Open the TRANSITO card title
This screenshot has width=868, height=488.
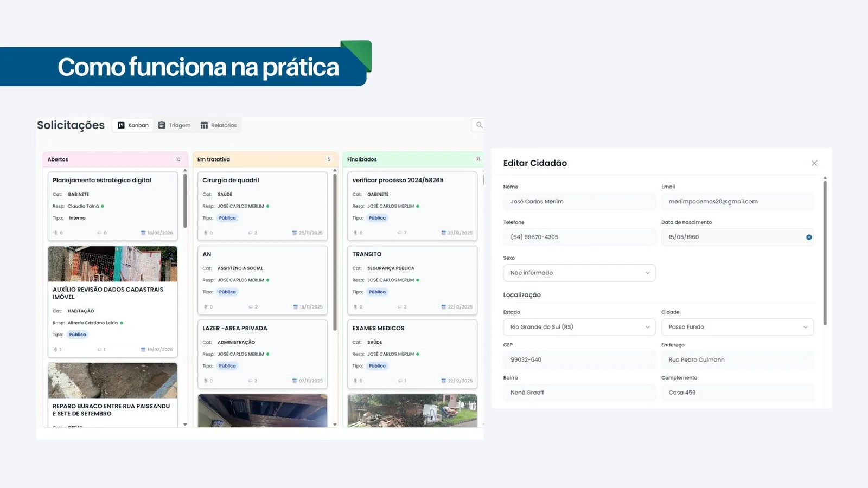pos(367,254)
